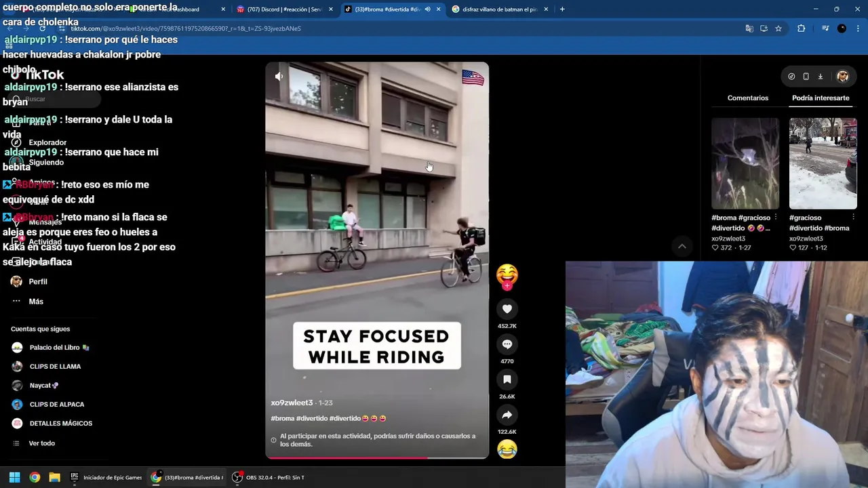Open Chrome from the taskbar

(x=35, y=477)
